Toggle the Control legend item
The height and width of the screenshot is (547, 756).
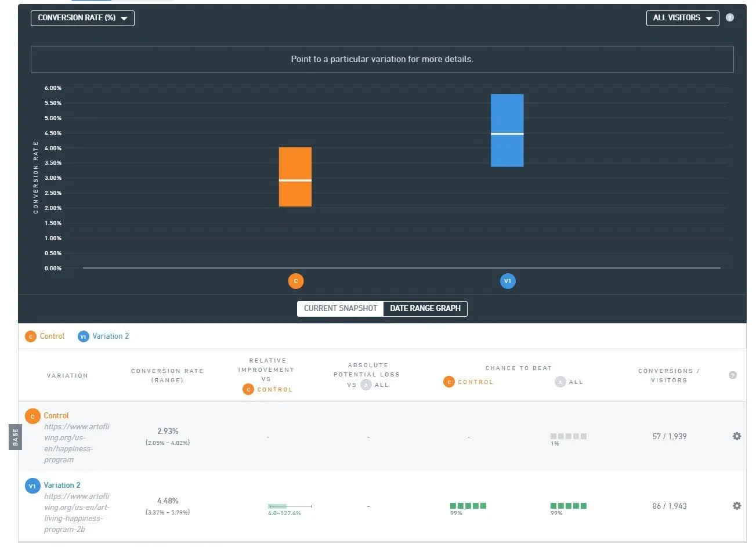coord(45,336)
